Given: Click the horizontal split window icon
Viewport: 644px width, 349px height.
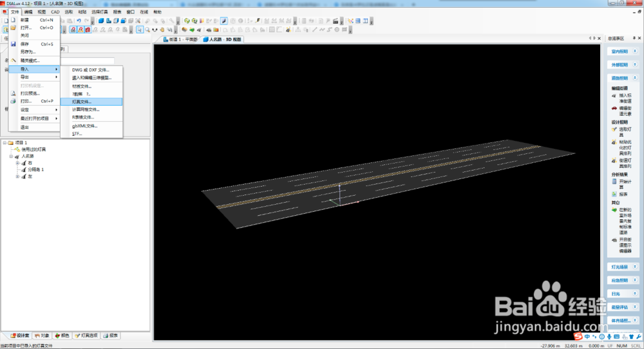Looking at the screenshot, I should point(357,21).
